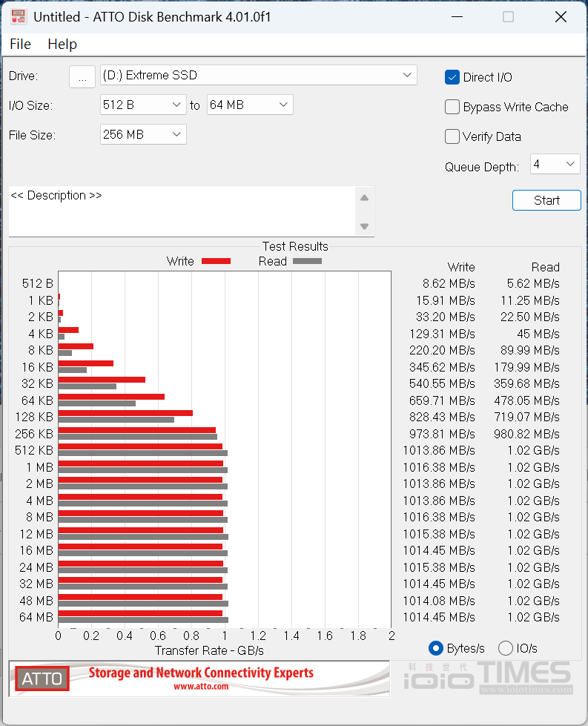Open the Queue Depth dropdown
The width and height of the screenshot is (588, 726).
(555, 164)
